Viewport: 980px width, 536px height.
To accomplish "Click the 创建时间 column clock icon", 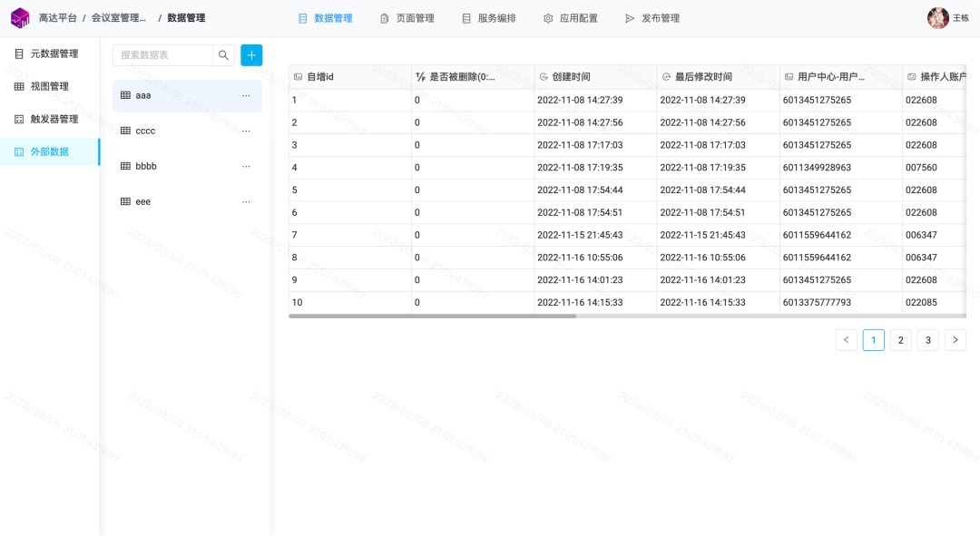I will click(x=544, y=77).
